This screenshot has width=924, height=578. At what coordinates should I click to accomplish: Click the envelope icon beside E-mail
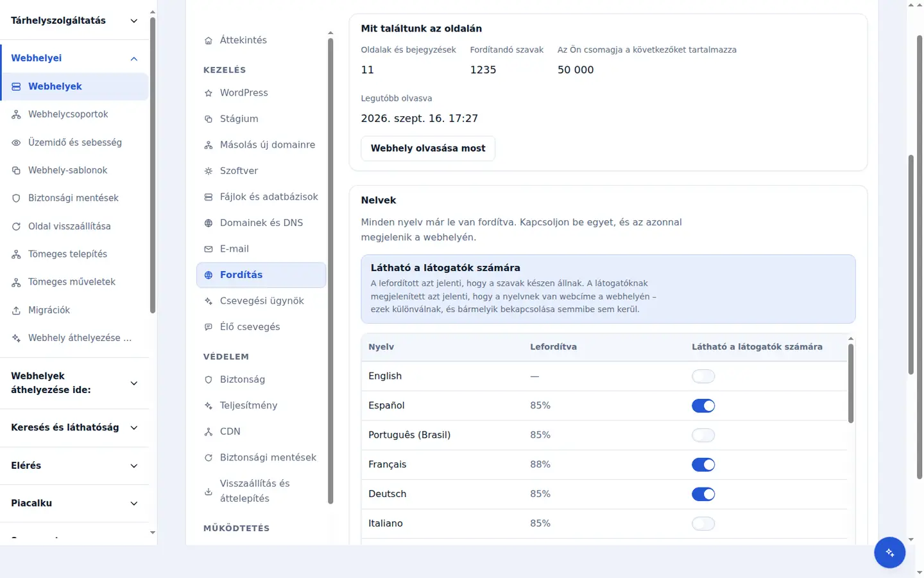click(209, 249)
